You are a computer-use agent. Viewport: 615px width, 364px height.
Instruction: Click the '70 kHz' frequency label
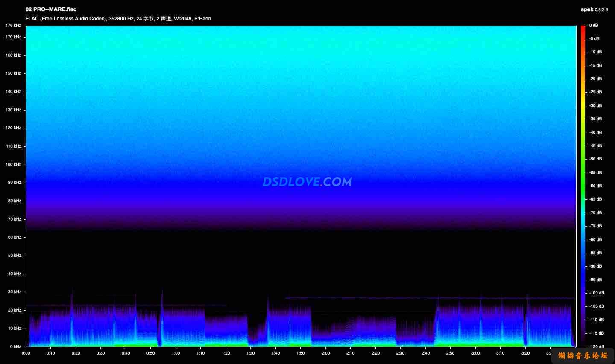point(15,219)
